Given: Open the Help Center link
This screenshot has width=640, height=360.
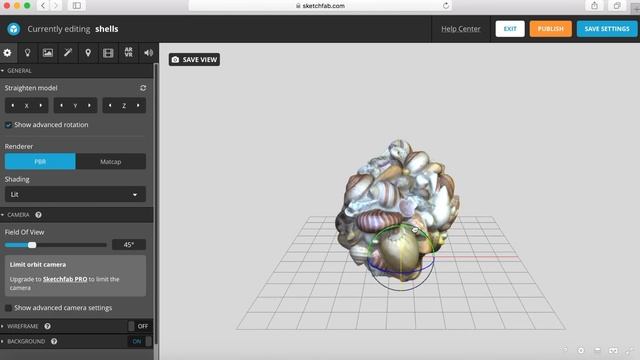Looking at the screenshot, I should [x=460, y=29].
